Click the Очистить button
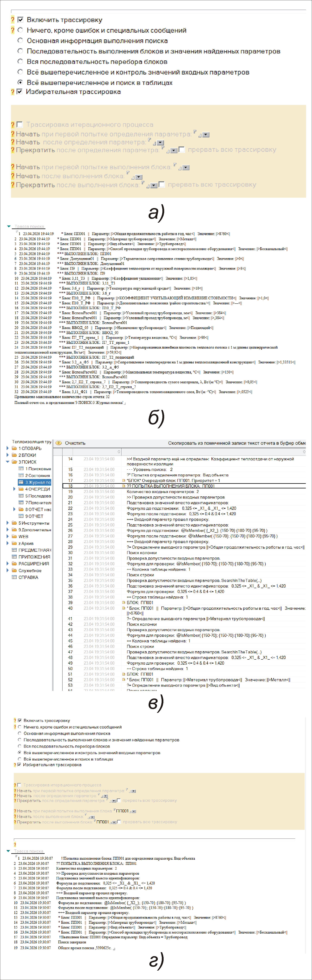Image resolution: width=312 pixels, height=980 pixels. point(75,443)
